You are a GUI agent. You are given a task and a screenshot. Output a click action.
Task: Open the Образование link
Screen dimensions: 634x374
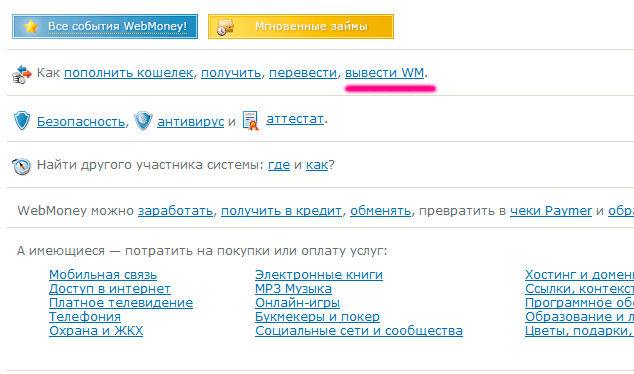point(579,317)
